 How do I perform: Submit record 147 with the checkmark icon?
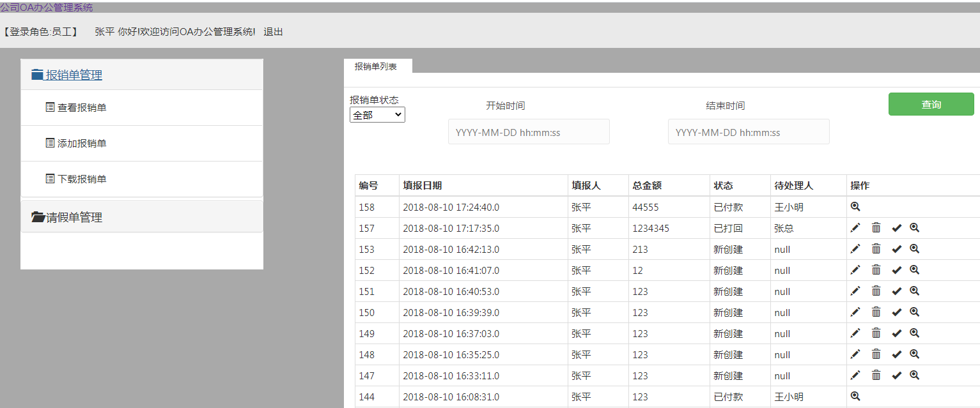click(x=896, y=375)
